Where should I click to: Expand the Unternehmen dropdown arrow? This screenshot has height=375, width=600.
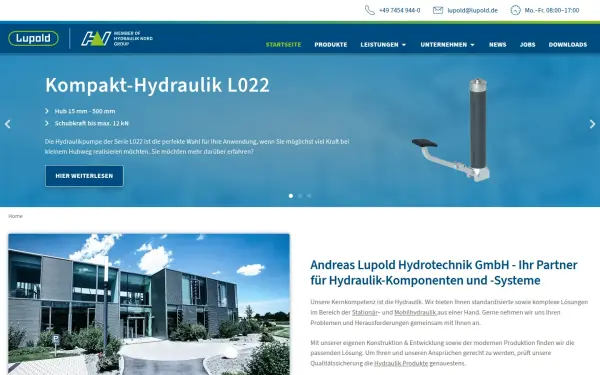tap(473, 45)
